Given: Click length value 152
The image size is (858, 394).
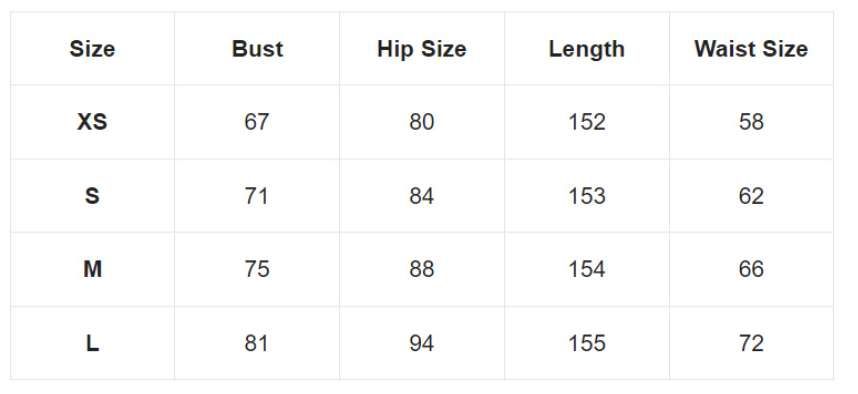Looking at the screenshot, I should click(x=587, y=122).
